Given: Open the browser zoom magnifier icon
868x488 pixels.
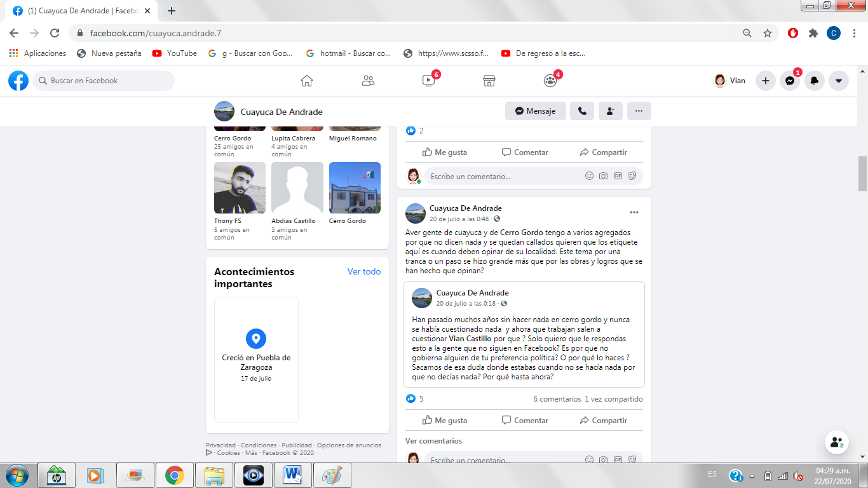Looking at the screenshot, I should 747,33.
